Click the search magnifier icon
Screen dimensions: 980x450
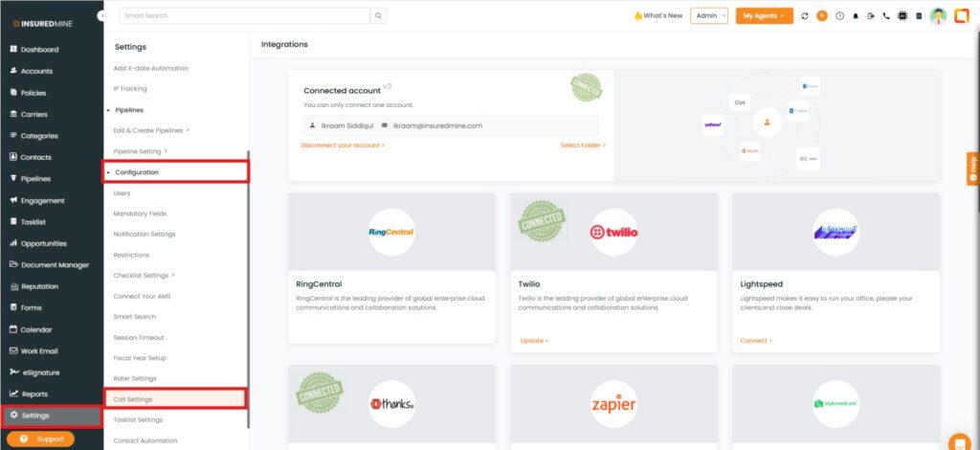click(x=379, y=15)
